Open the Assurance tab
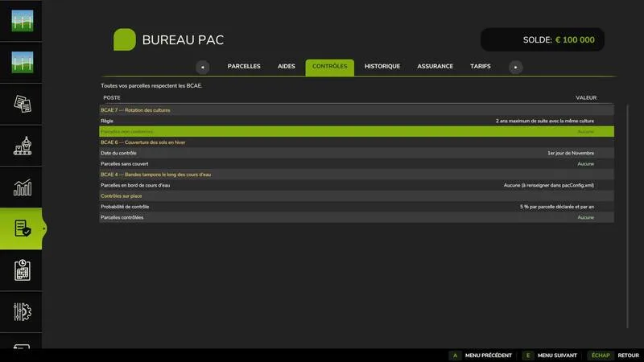The width and height of the screenshot is (644, 362). click(x=435, y=66)
